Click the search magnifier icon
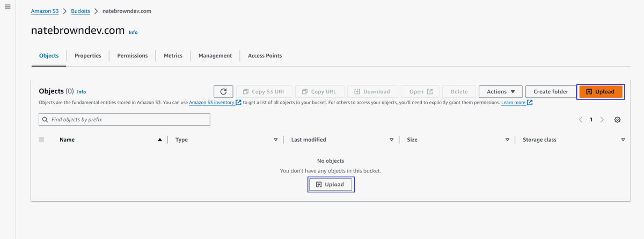The height and width of the screenshot is (239, 644). [x=46, y=120]
